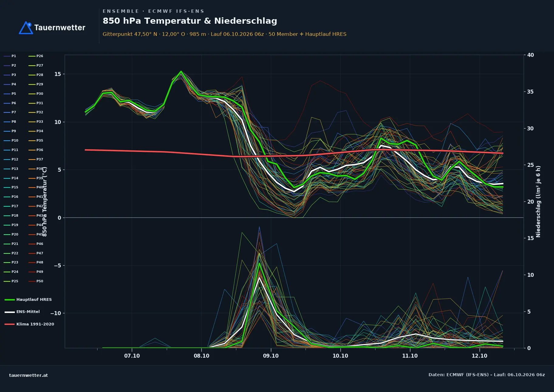Click the 10.10 date axis label
This screenshot has height=392, width=554.
click(340, 356)
